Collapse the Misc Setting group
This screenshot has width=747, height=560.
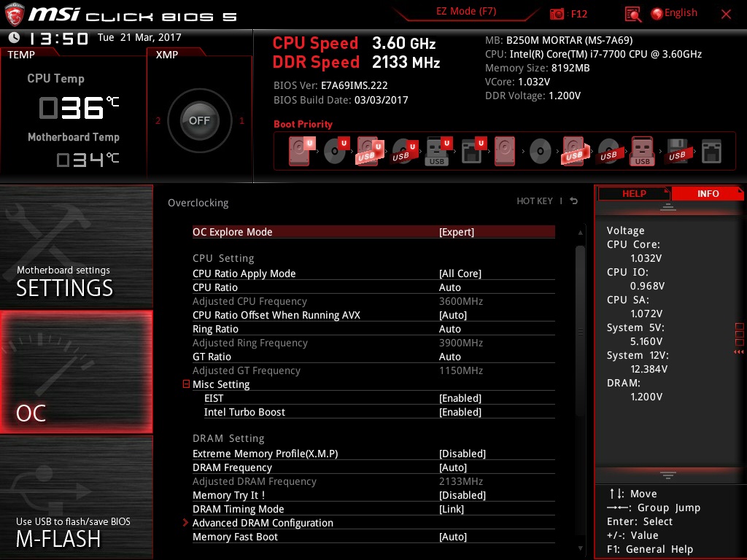pos(186,384)
